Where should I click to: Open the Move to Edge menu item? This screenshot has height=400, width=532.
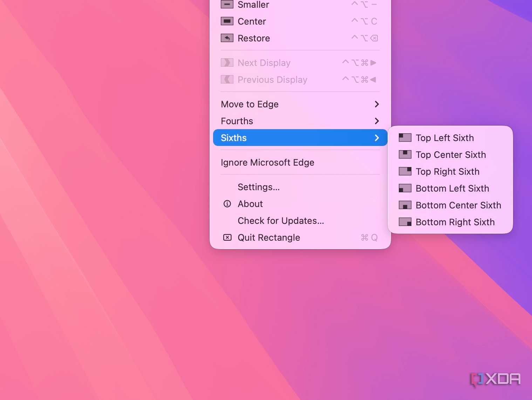(x=300, y=104)
